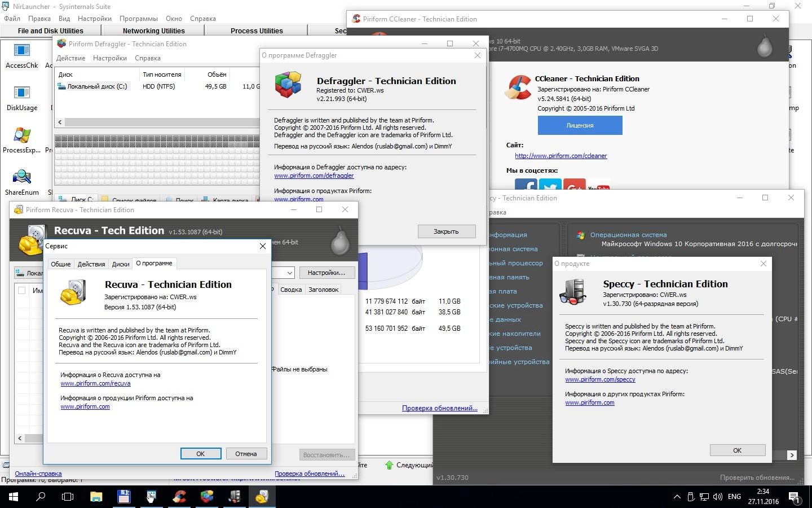This screenshot has height=508, width=812.
Task: Open www.piriform.com/speccy link
Action: (601, 379)
